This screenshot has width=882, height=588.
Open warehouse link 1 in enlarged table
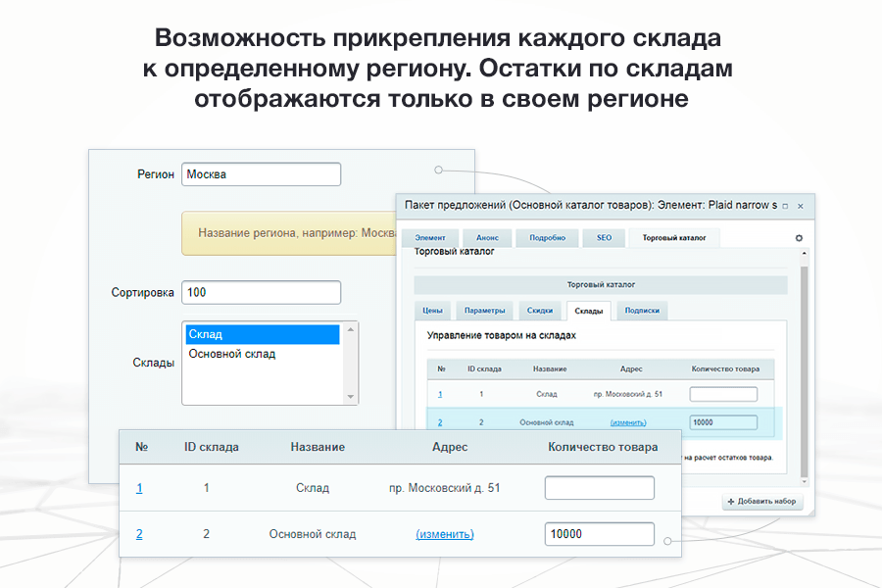[x=139, y=487]
